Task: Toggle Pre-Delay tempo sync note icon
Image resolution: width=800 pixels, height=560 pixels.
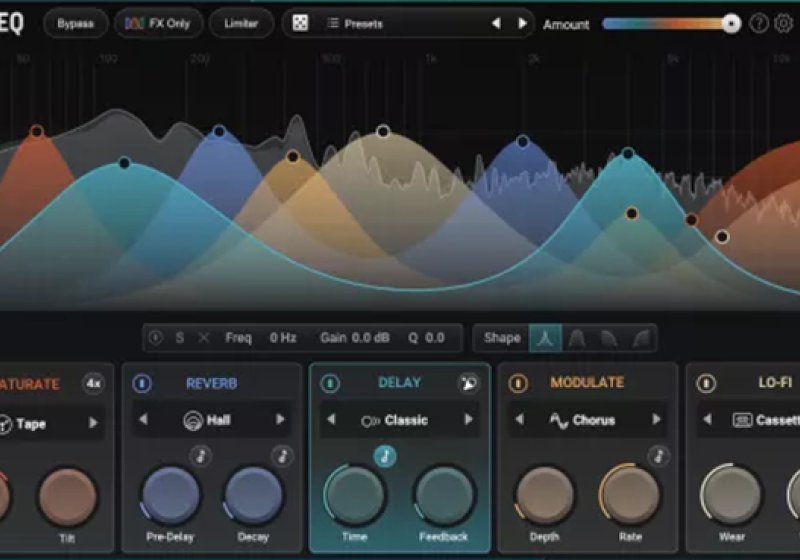Action: click(201, 455)
